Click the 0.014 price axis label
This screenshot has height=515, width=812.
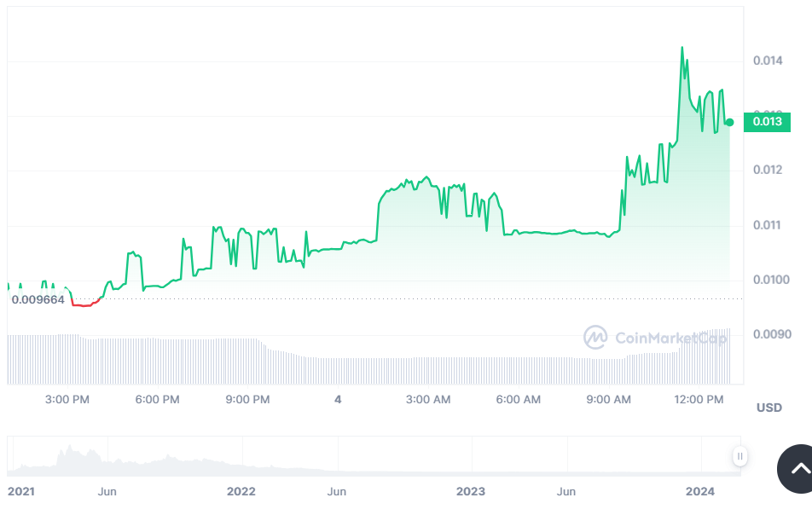click(x=766, y=61)
